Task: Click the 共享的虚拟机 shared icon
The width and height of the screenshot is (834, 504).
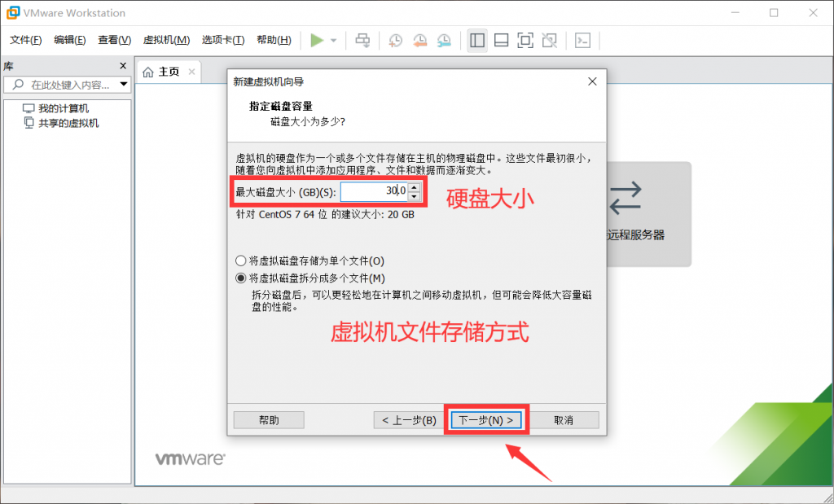Action: click(x=29, y=123)
